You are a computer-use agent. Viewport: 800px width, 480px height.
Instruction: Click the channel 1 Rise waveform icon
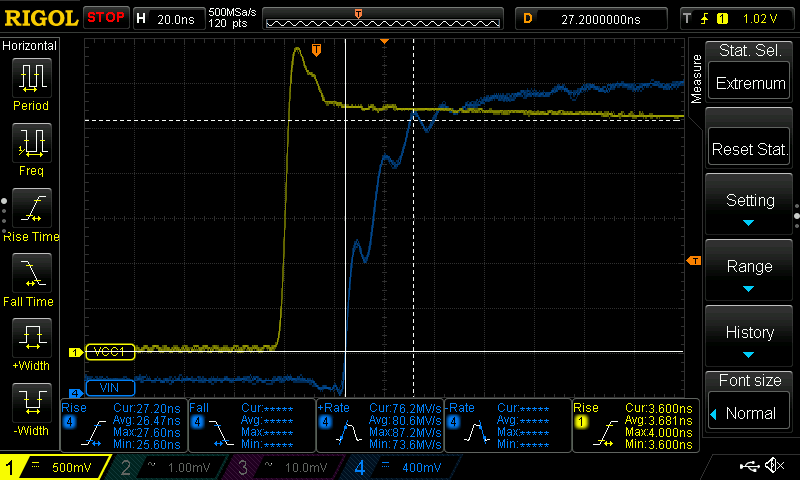605,434
